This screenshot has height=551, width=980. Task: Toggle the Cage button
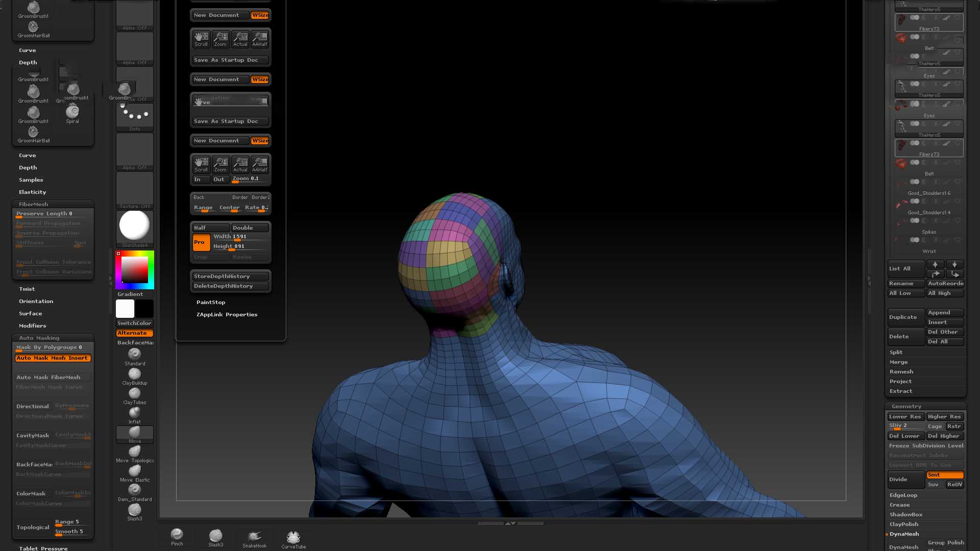click(x=935, y=427)
